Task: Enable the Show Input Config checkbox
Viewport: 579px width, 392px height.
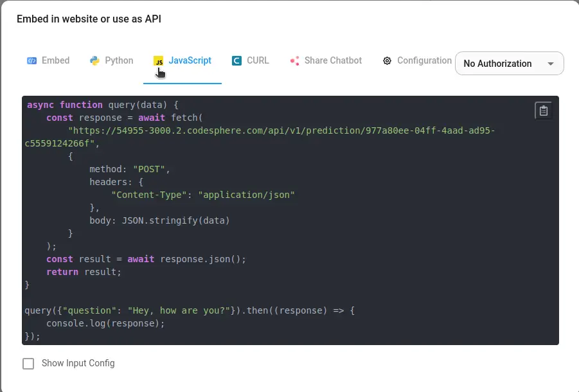Action: click(28, 363)
